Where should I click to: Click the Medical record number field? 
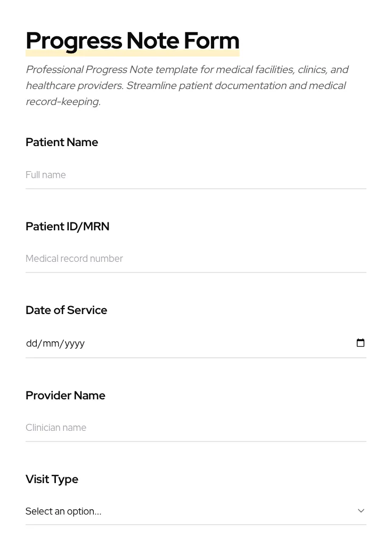195,259
